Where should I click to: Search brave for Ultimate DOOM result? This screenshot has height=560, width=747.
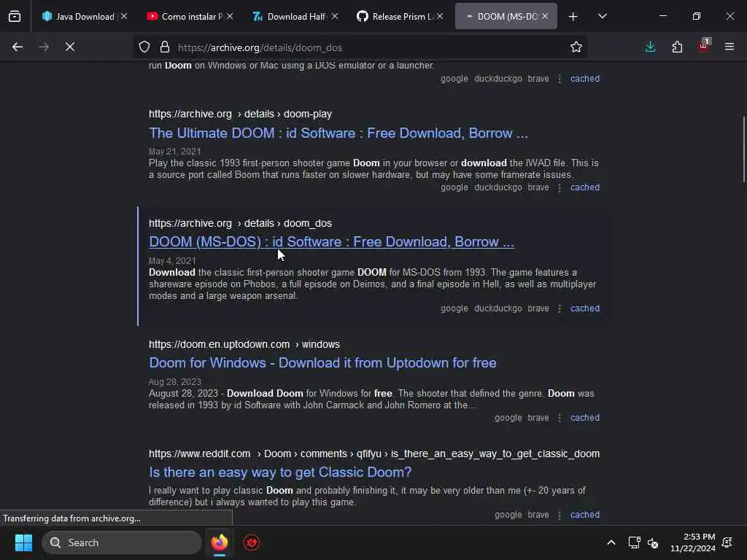[538, 187]
